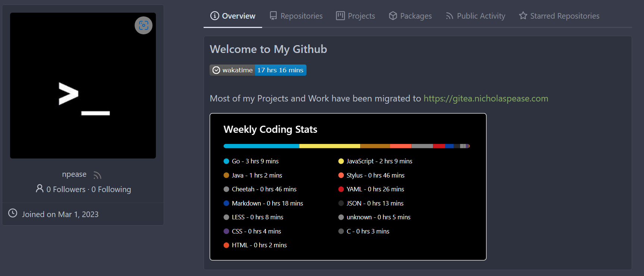Screen dimensions: 644x276
Task: Click the yellow JavaScript legend dot
Action: pyautogui.click(x=341, y=161)
